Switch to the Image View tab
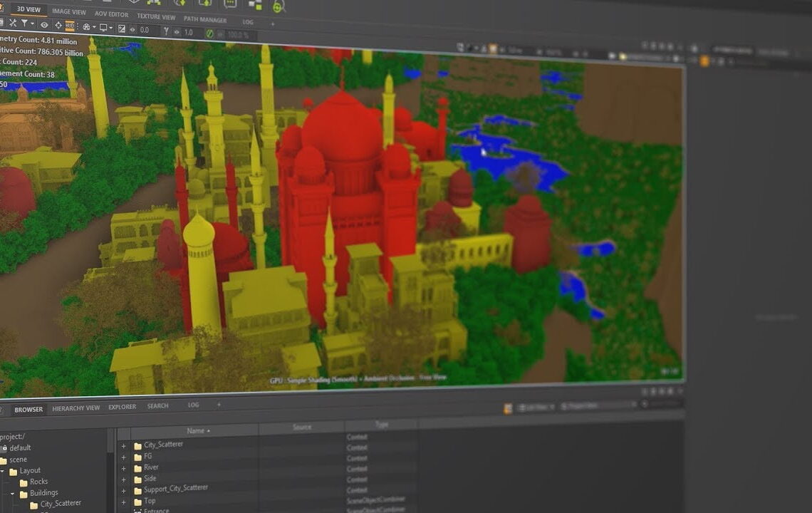Screen dimensions: 812x513 (69, 11)
